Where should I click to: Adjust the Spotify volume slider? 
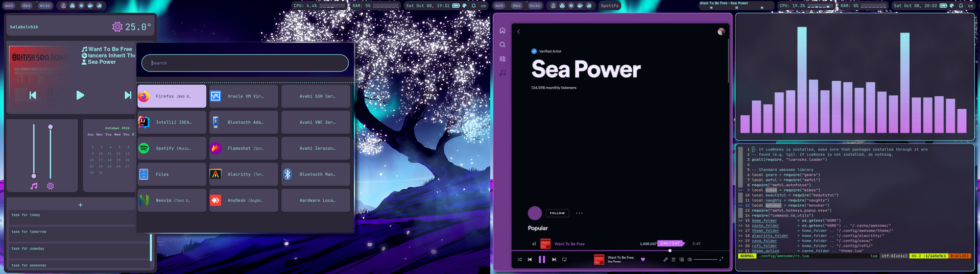click(705, 260)
